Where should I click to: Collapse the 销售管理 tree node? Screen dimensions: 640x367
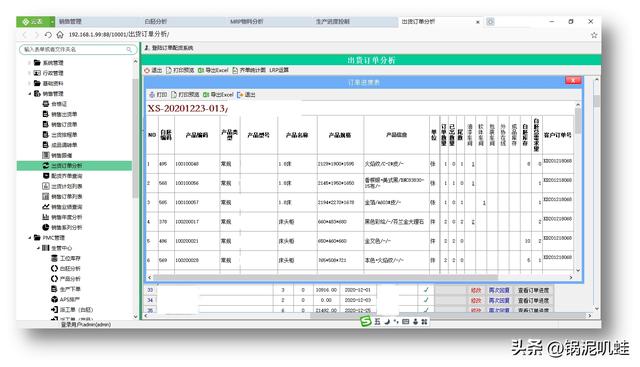pyautogui.click(x=30, y=94)
